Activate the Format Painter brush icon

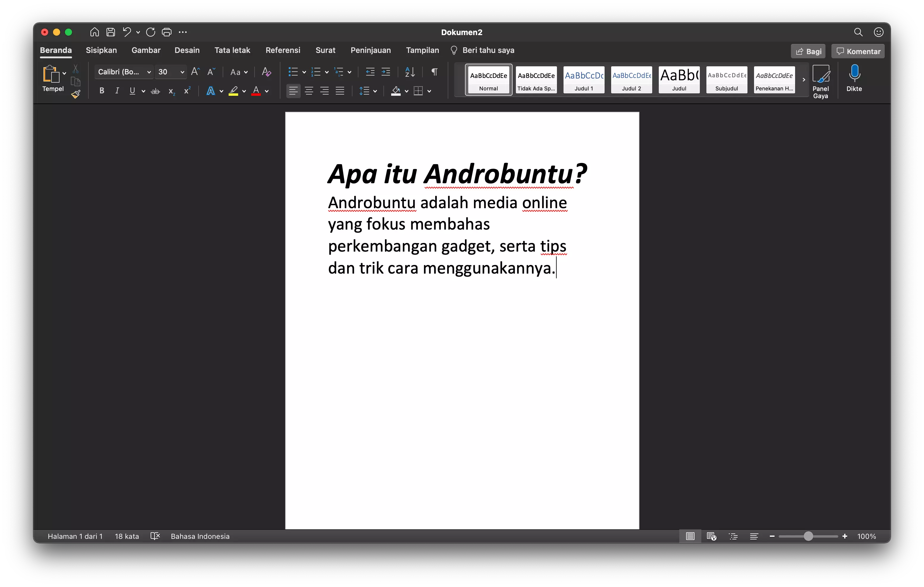point(76,94)
